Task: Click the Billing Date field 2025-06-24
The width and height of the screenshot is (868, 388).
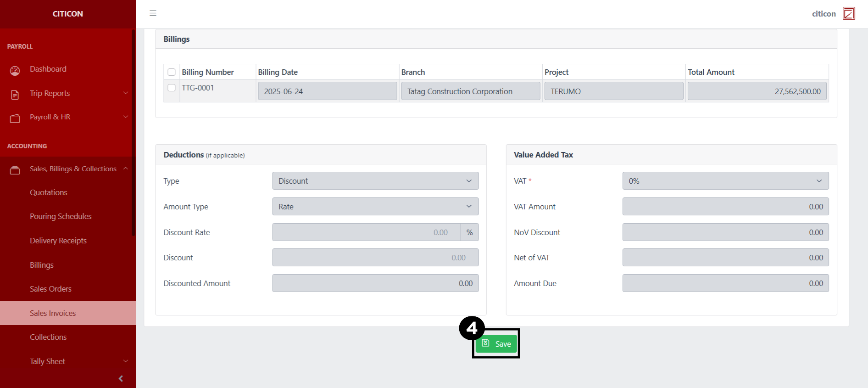Action: pos(328,91)
